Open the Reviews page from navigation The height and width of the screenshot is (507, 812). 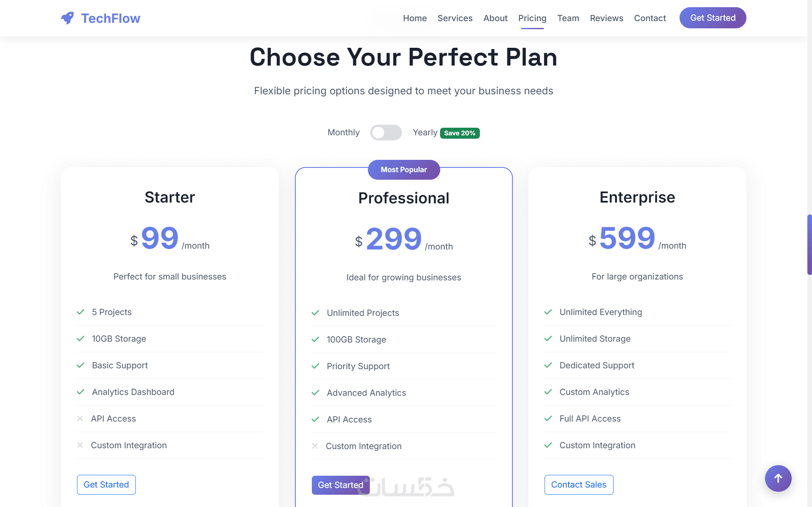(x=606, y=18)
